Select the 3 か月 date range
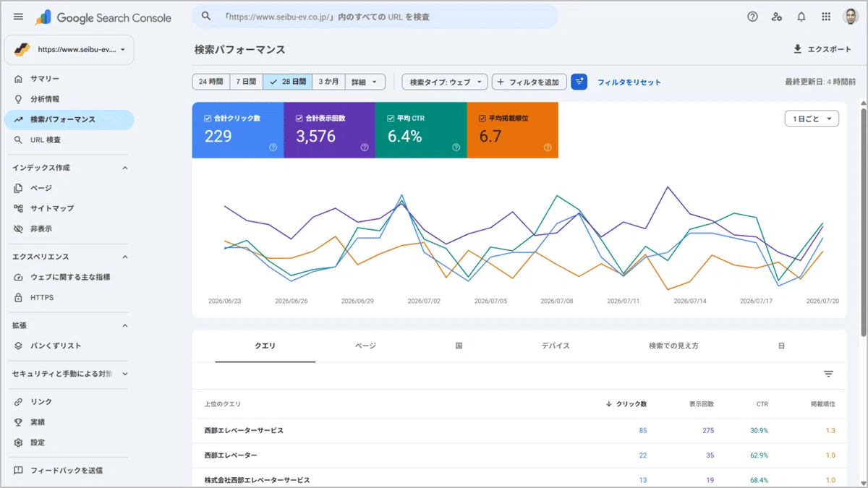This screenshot has width=868, height=488. click(x=328, y=82)
